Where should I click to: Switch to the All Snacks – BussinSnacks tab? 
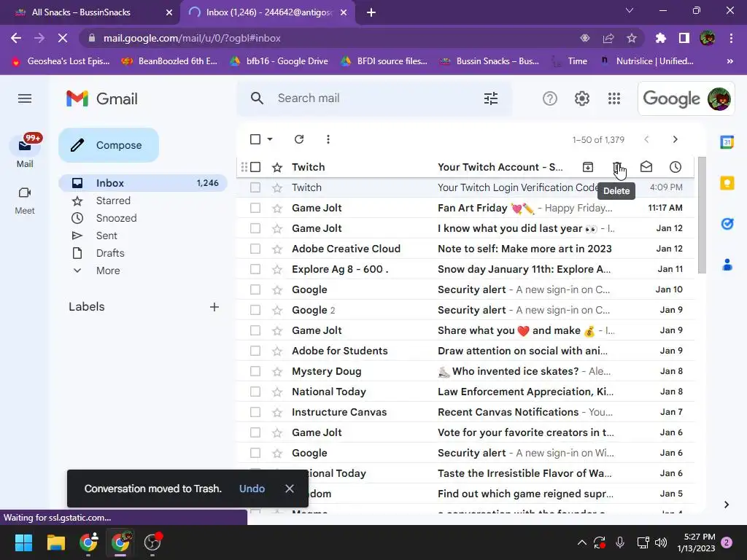pos(91,12)
